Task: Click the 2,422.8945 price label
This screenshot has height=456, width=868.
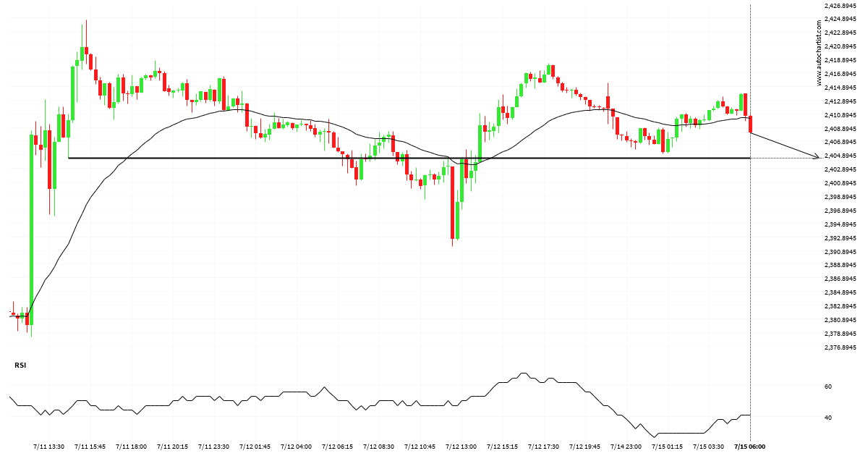Action: coord(840,33)
